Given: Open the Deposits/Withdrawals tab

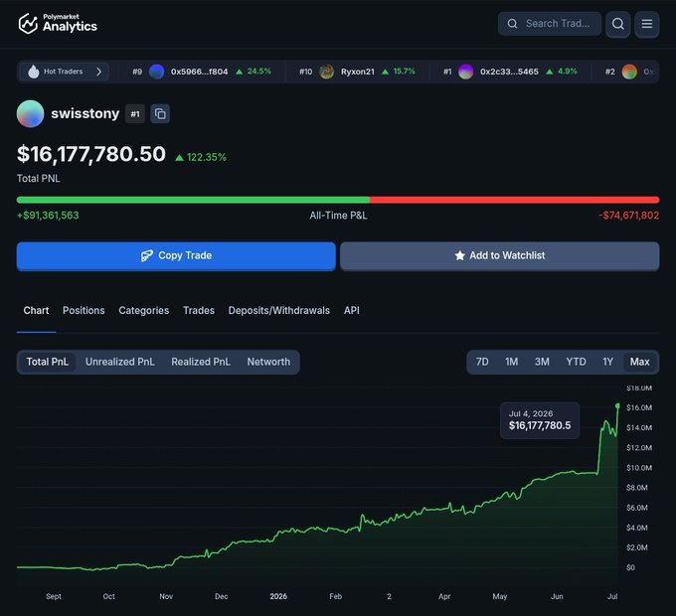Looking at the screenshot, I should pyautogui.click(x=279, y=311).
